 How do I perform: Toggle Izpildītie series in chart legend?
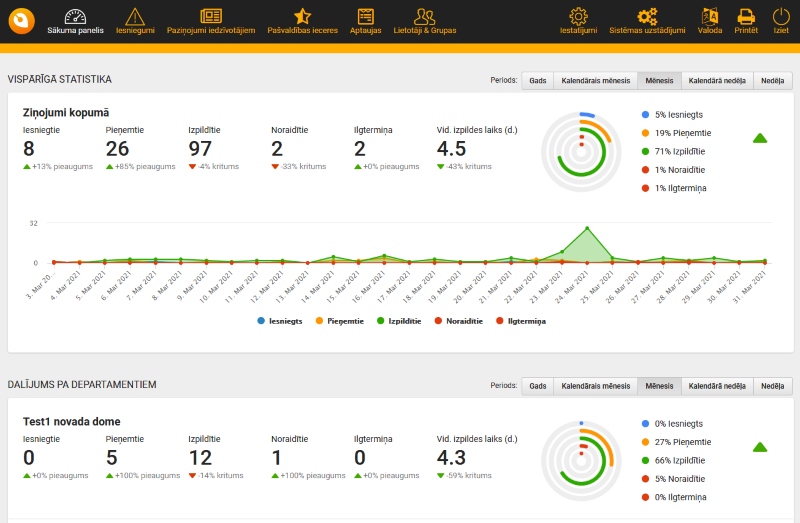click(397, 321)
